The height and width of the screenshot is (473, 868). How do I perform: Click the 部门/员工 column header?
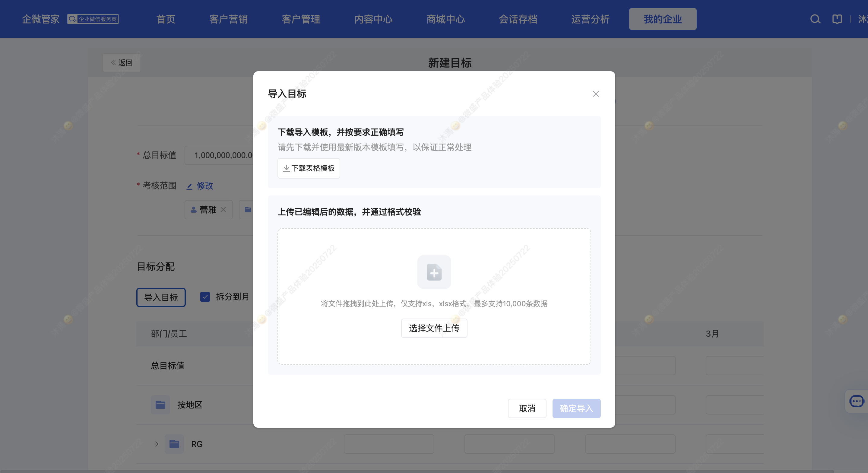169,333
